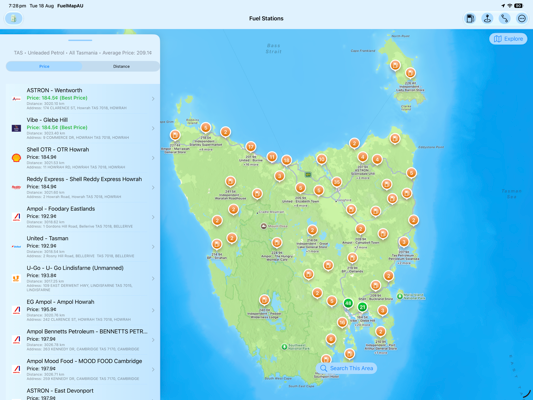Select the 18 station cluster pin
This screenshot has height=400, width=533.
pyautogui.click(x=287, y=160)
